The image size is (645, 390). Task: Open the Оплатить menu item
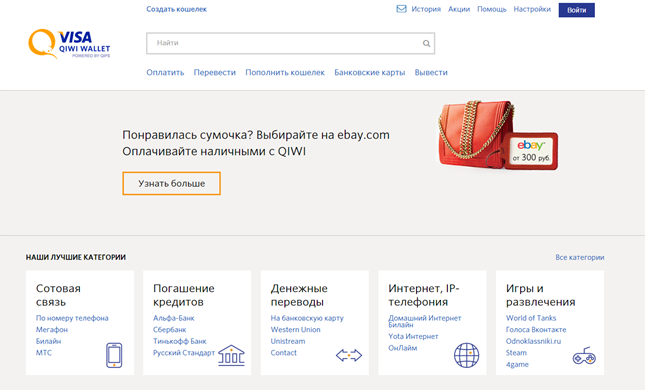click(165, 72)
